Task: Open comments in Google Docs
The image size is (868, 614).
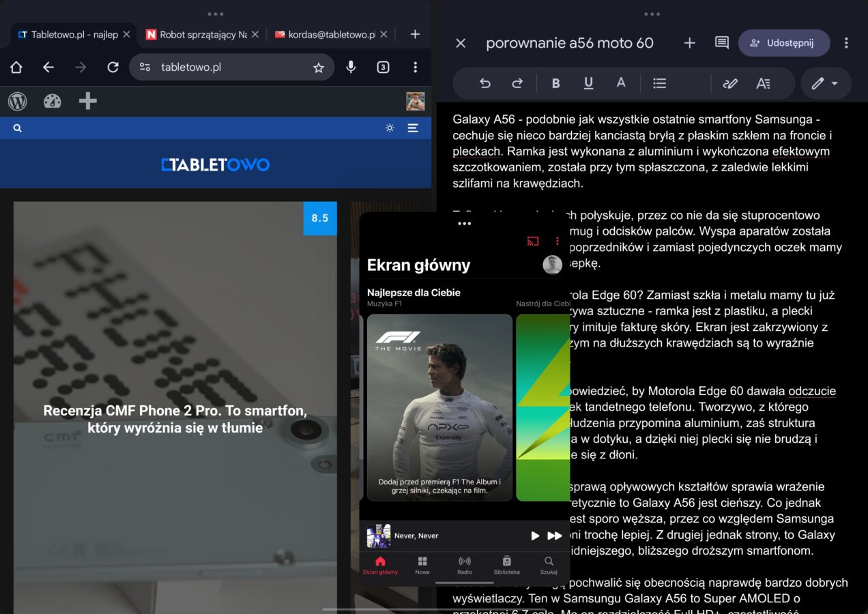Action: coord(722,43)
